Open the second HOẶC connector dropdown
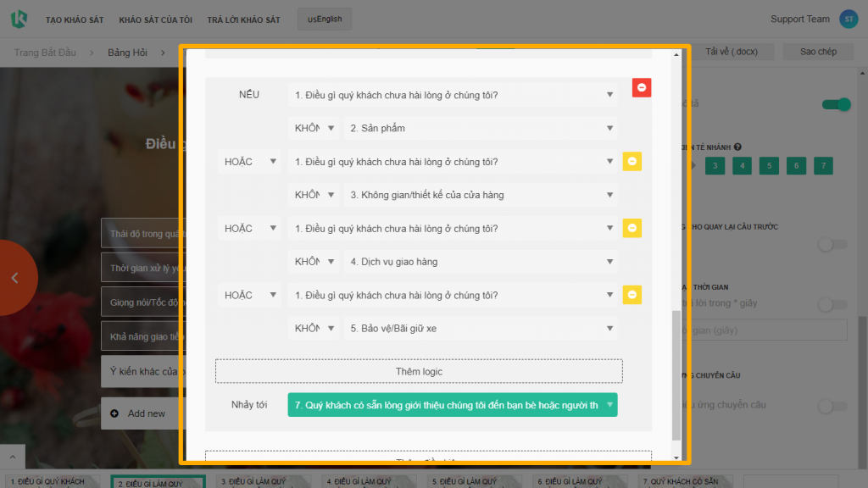The height and width of the screenshot is (488, 868). [249, 229]
